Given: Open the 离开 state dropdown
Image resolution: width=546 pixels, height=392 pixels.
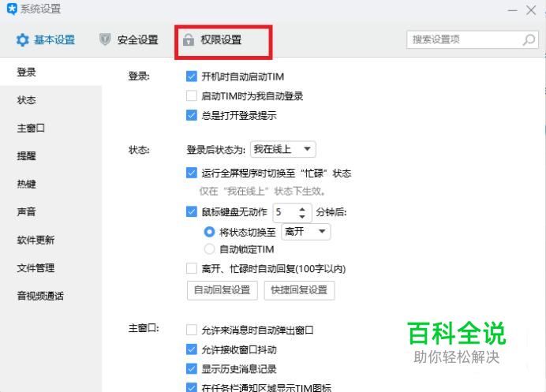Looking at the screenshot, I should pos(305,232).
